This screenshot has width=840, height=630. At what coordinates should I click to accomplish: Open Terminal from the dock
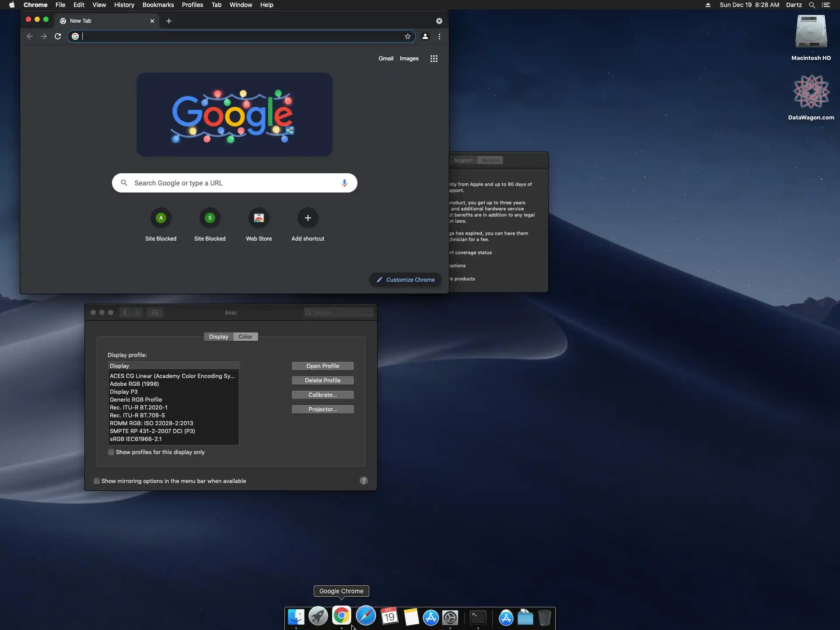click(x=478, y=617)
